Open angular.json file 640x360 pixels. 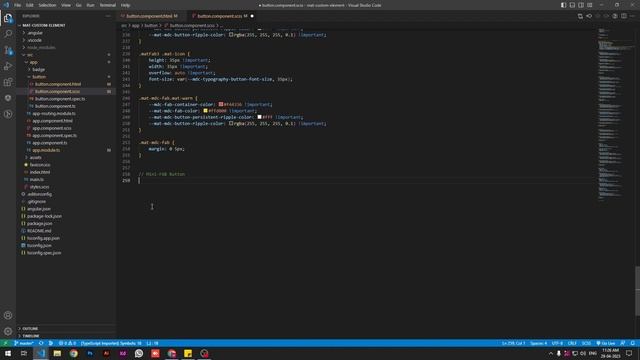tap(39, 209)
